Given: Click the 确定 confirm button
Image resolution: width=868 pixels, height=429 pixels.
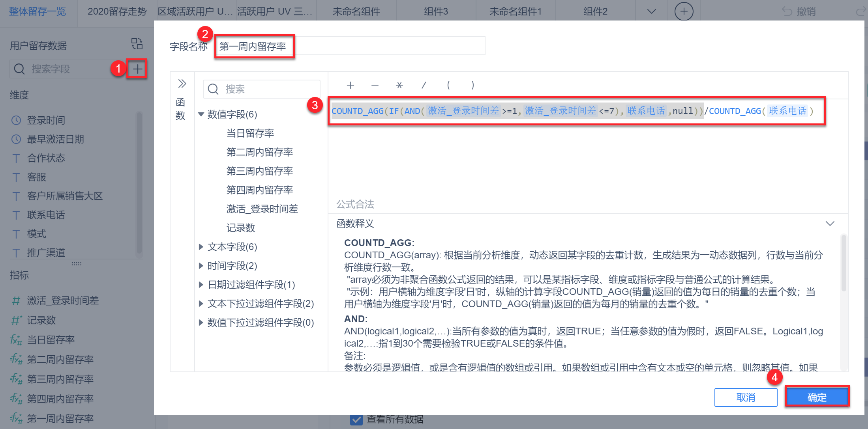Looking at the screenshot, I should click(817, 397).
